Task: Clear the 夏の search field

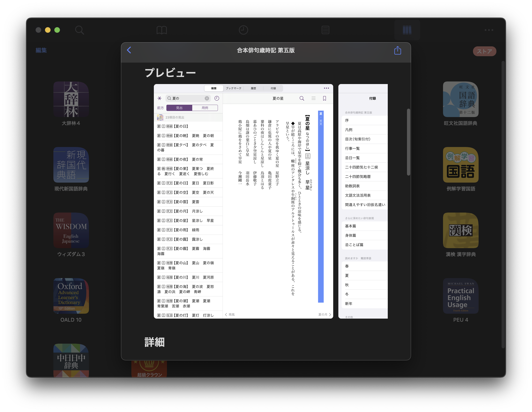Action: point(207,98)
